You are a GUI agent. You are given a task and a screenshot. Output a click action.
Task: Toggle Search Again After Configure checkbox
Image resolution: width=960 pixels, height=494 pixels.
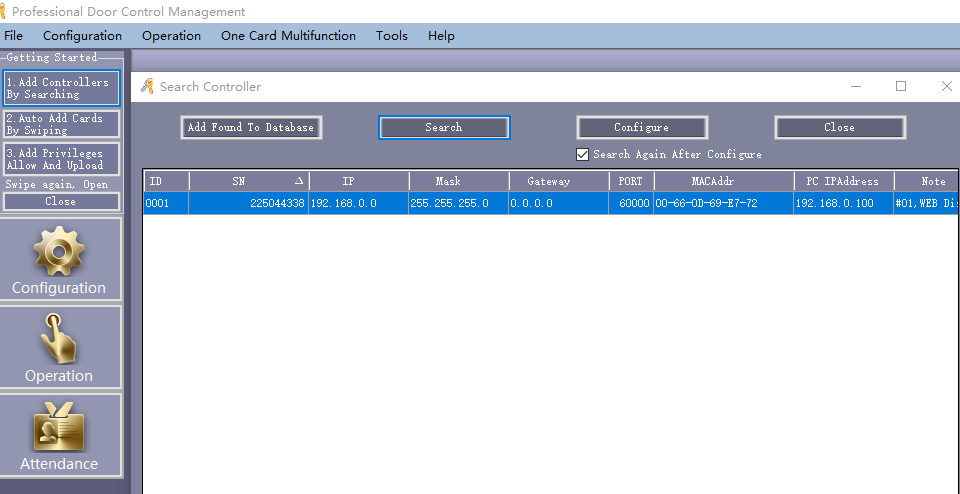tap(582, 155)
